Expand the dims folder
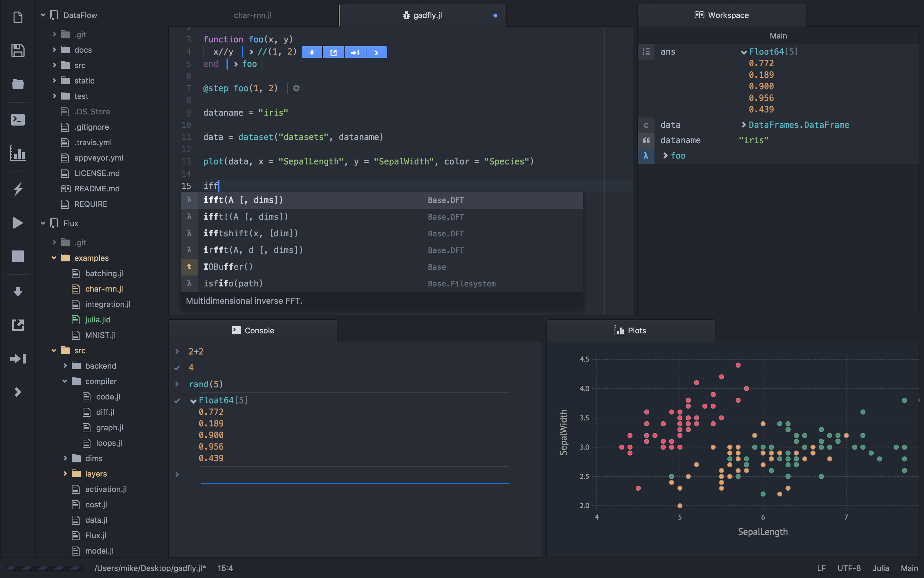This screenshot has width=924, height=578. point(65,458)
